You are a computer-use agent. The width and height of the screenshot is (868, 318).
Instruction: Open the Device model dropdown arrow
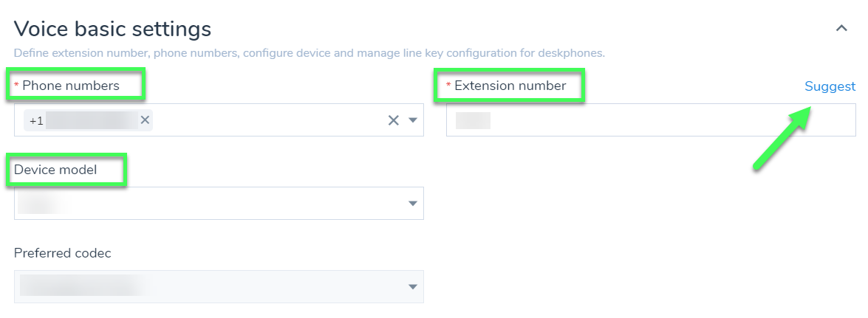point(412,204)
